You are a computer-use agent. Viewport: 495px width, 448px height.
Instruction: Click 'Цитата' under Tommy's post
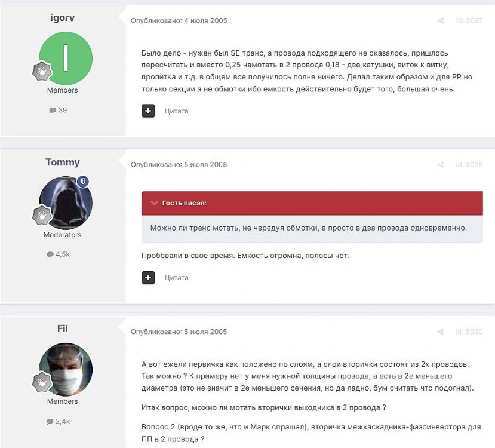coord(177,278)
